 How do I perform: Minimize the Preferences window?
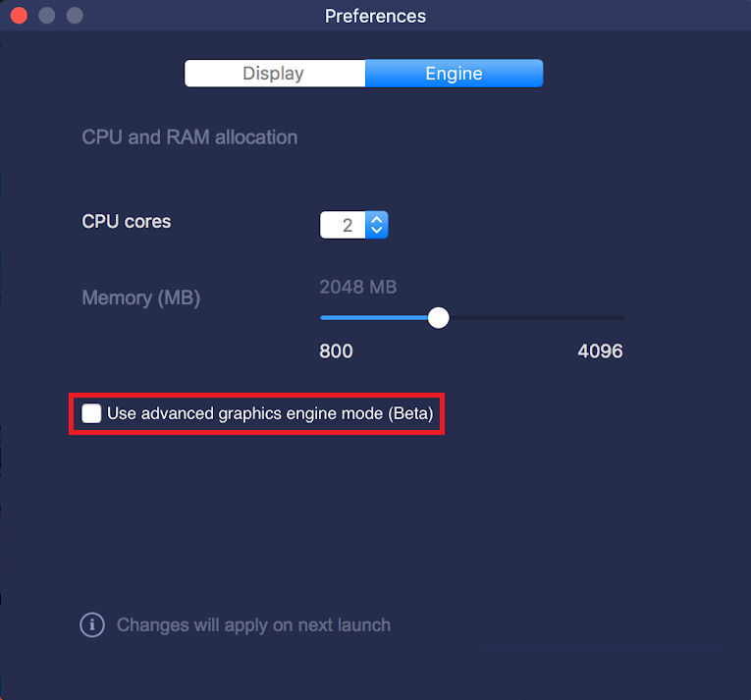(x=47, y=16)
